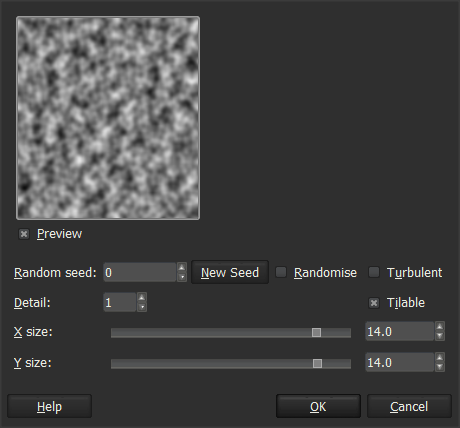Toggle the Preview checkbox
Screen dimensions: 460x428
point(24,234)
